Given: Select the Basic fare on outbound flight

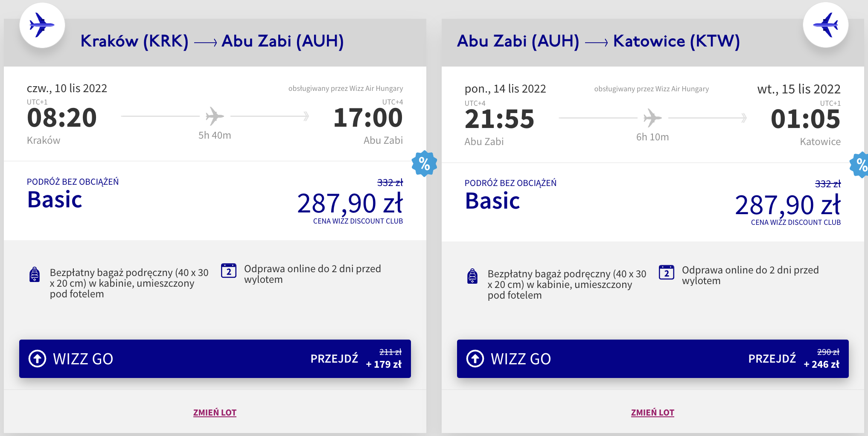Looking at the screenshot, I should click(55, 200).
